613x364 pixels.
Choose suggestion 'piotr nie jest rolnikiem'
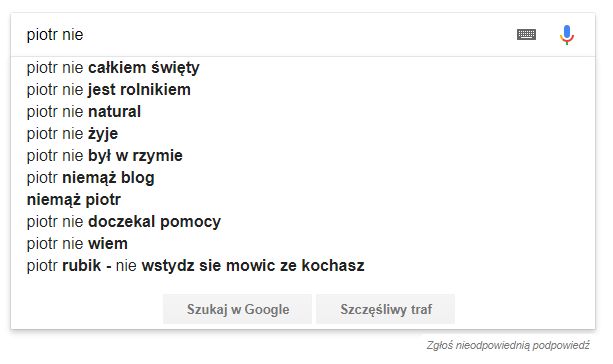point(303,90)
